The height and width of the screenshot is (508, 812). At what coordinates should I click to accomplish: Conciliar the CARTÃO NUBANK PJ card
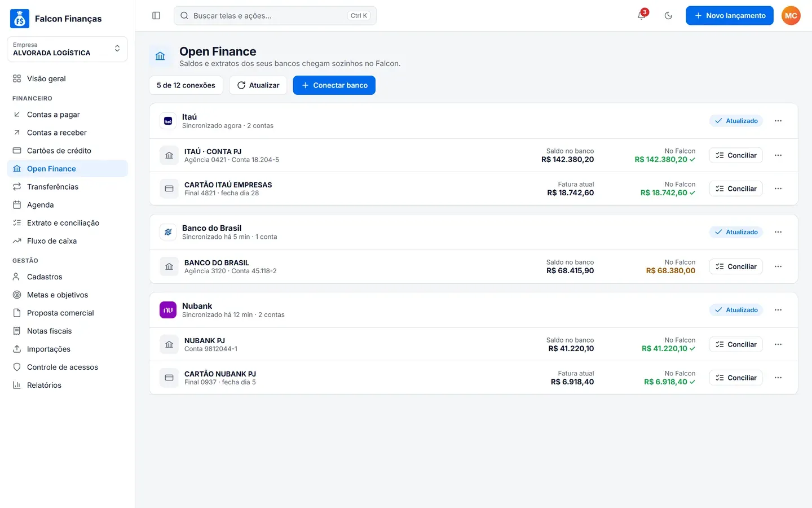(736, 378)
